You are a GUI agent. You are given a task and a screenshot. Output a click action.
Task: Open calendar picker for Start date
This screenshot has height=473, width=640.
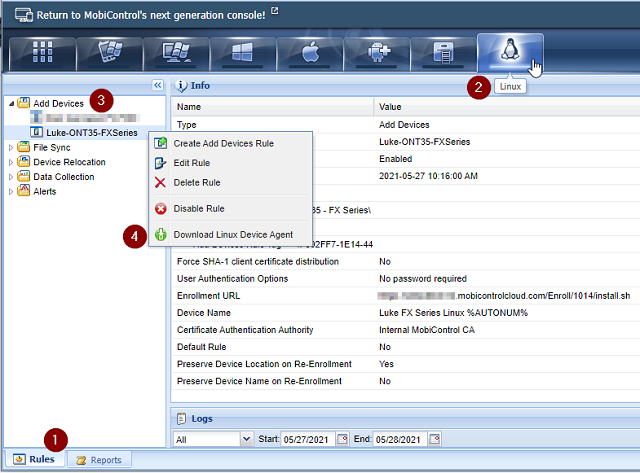coord(343,439)
